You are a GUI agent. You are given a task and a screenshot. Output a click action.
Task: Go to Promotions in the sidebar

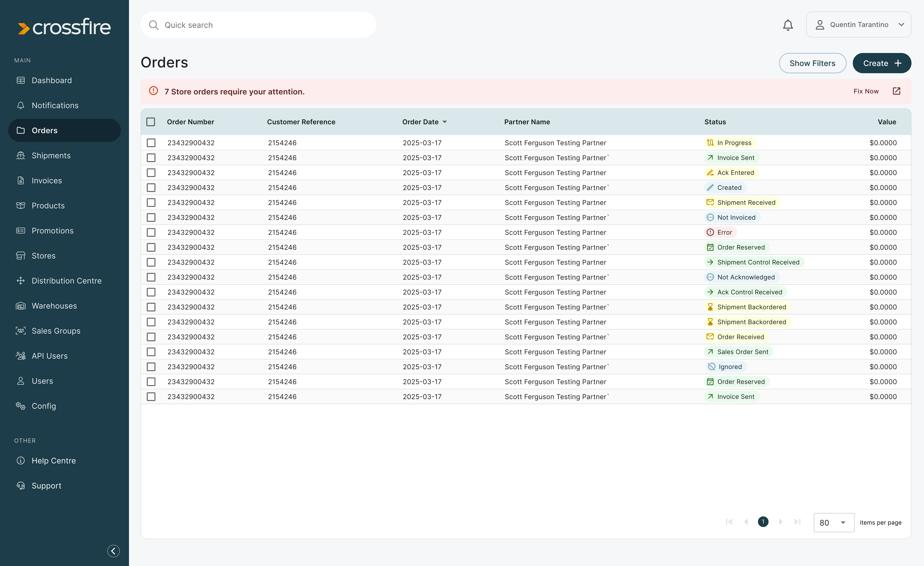[x=52, y=230]
